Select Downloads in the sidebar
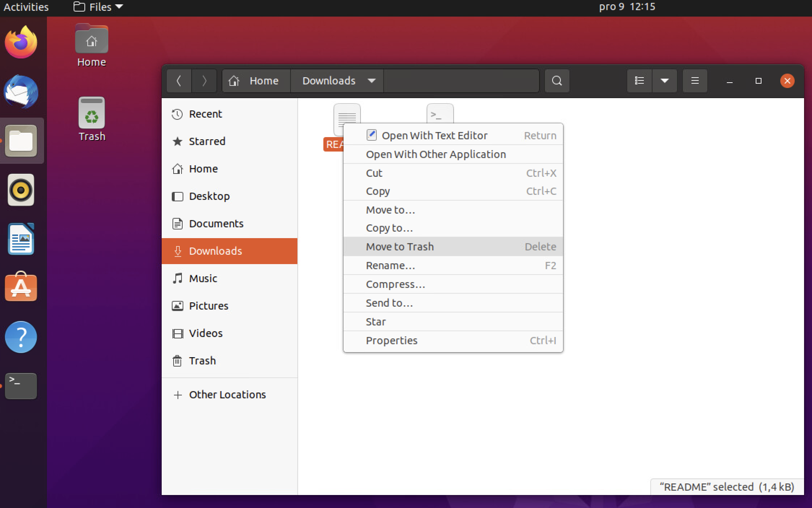The height and width of the screenshot is (508, 812). pyautogui.click(x=230, y=251)
